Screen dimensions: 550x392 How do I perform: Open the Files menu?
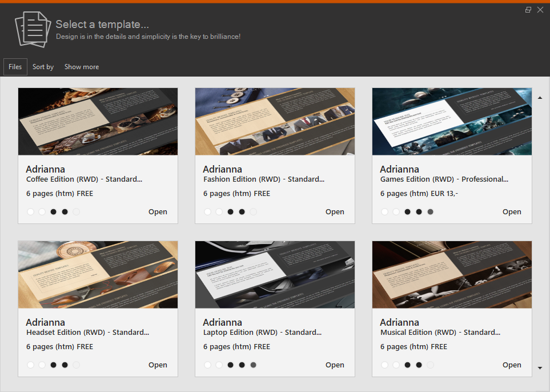15,67
